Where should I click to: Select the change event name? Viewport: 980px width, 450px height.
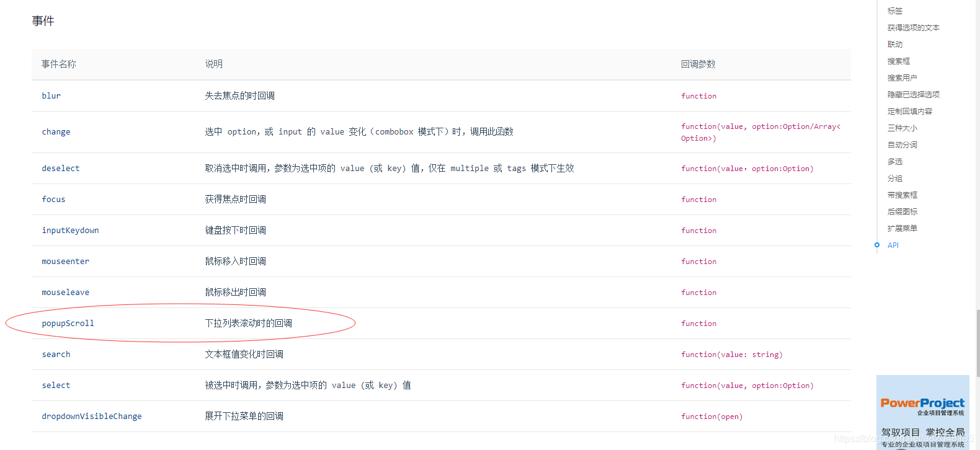pyautogui.click(x=56, y=132)
